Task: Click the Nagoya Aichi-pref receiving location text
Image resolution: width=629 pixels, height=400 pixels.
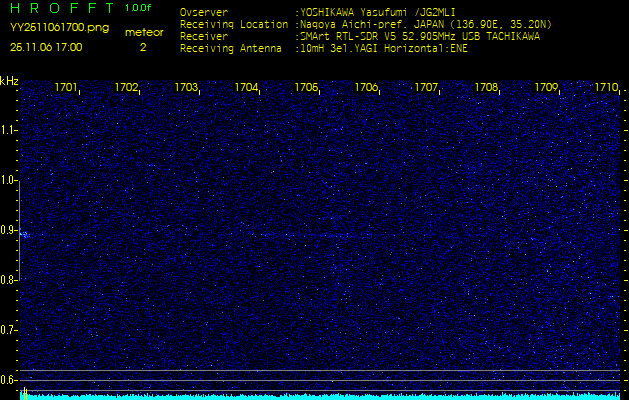Action: point(420,24)
